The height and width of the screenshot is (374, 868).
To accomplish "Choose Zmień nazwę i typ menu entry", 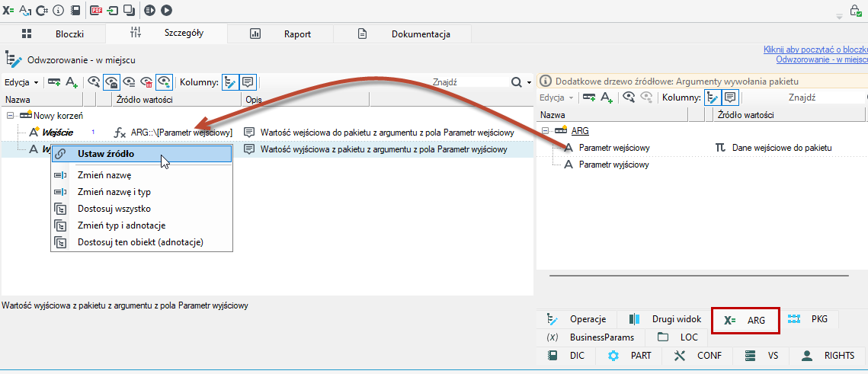I will (x=142, y=192).
